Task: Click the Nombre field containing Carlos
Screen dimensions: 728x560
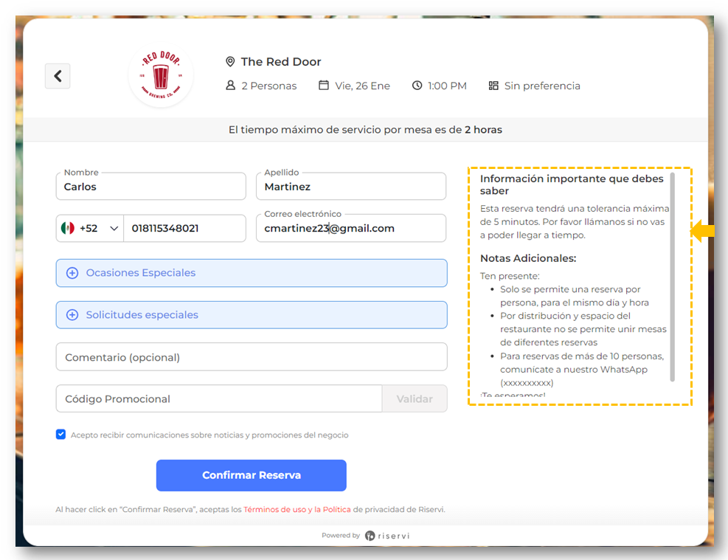Action: pos(151,187)
